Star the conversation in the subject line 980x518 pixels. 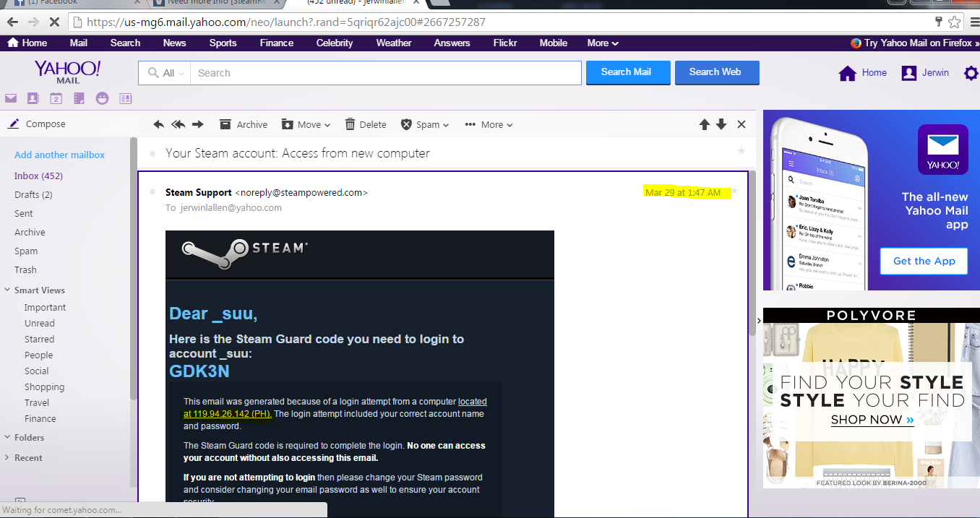click(x=741, y=151)
